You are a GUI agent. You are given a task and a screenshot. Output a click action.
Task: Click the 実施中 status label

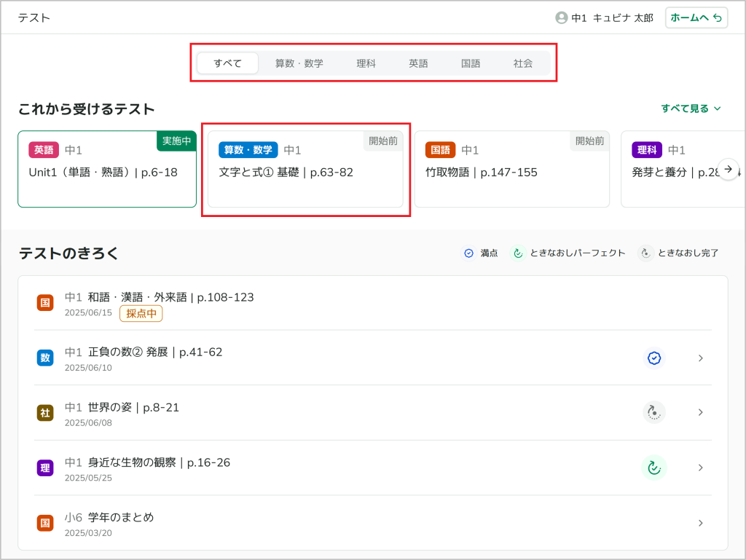(x=176, y=141)
